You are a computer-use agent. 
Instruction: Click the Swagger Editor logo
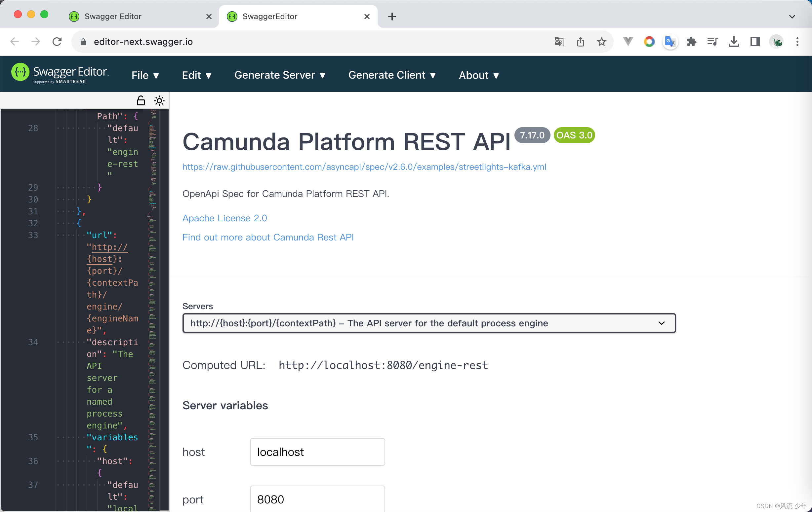[x=60, y=73]
